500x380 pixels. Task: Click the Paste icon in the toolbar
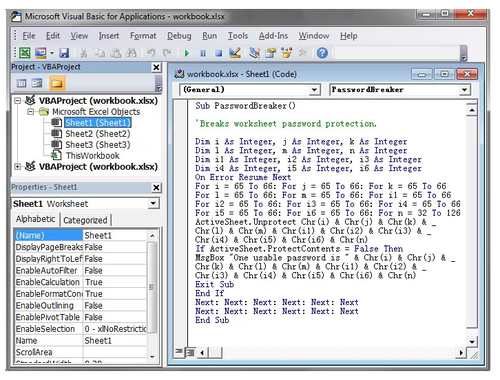(x=115, y=53)
